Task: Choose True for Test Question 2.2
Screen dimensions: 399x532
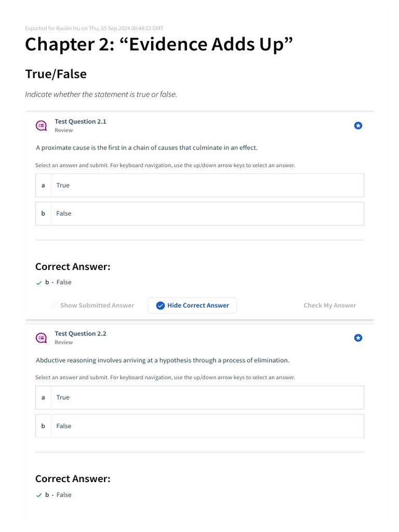Action: coord(199,397)
